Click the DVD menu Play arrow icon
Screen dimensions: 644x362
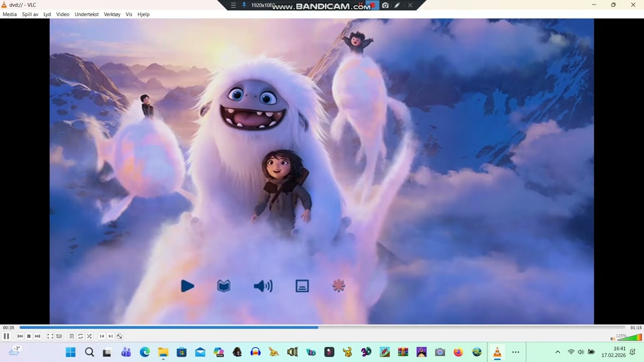click(x=188, y=286)
